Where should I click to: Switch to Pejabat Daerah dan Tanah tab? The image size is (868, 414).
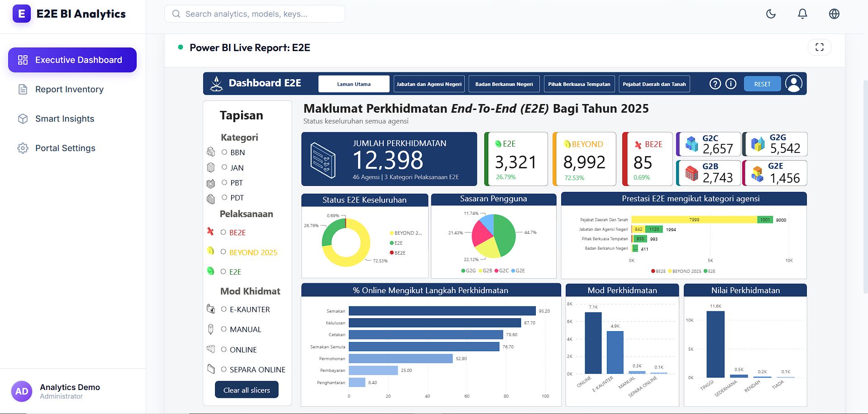click(x=654, y=84)
